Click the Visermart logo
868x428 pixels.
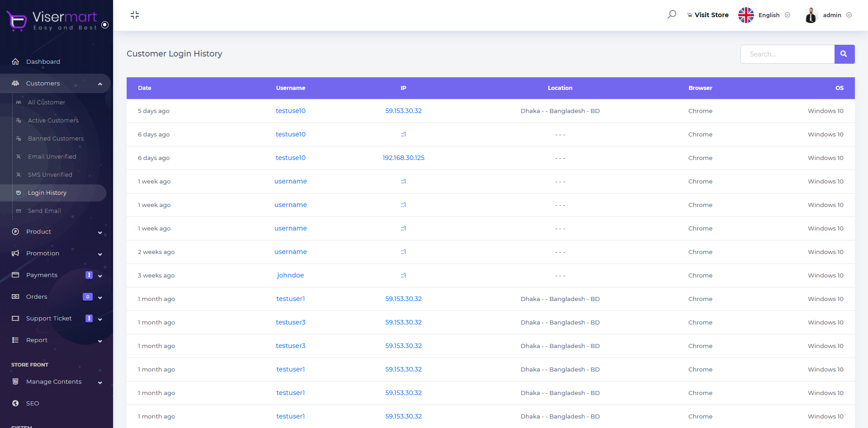(x=52, y=21)
